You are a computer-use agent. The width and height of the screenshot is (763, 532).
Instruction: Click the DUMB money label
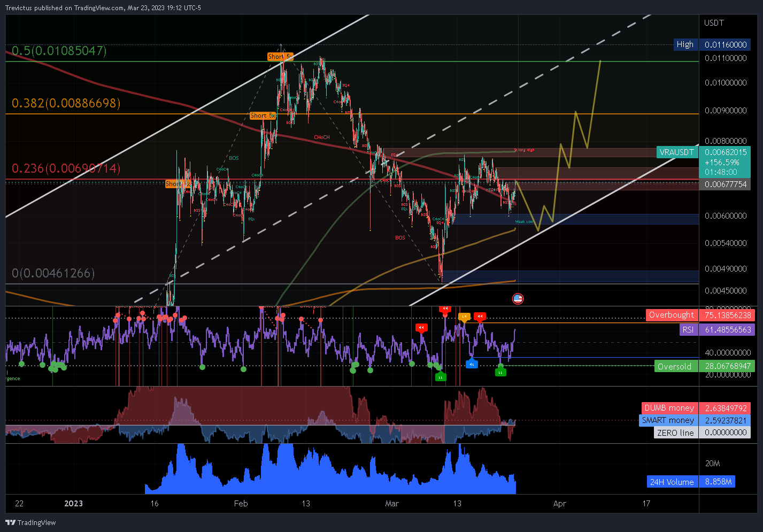[669, 408]
